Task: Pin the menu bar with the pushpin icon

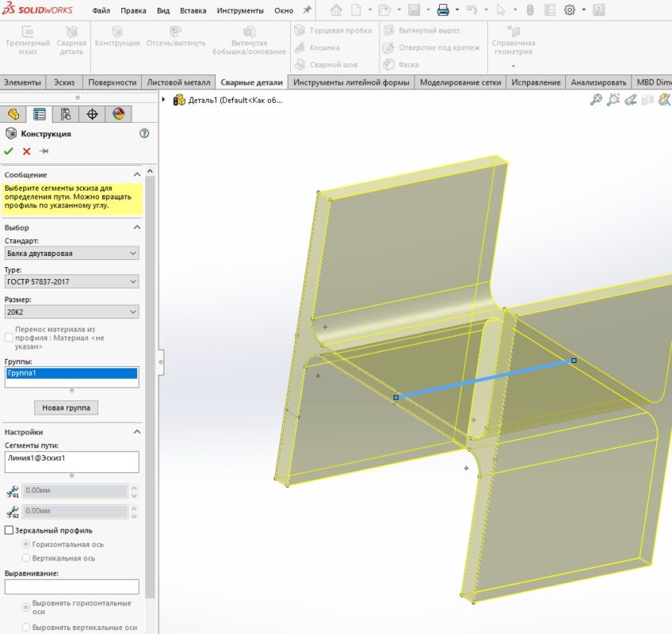Action: point(307,10)
